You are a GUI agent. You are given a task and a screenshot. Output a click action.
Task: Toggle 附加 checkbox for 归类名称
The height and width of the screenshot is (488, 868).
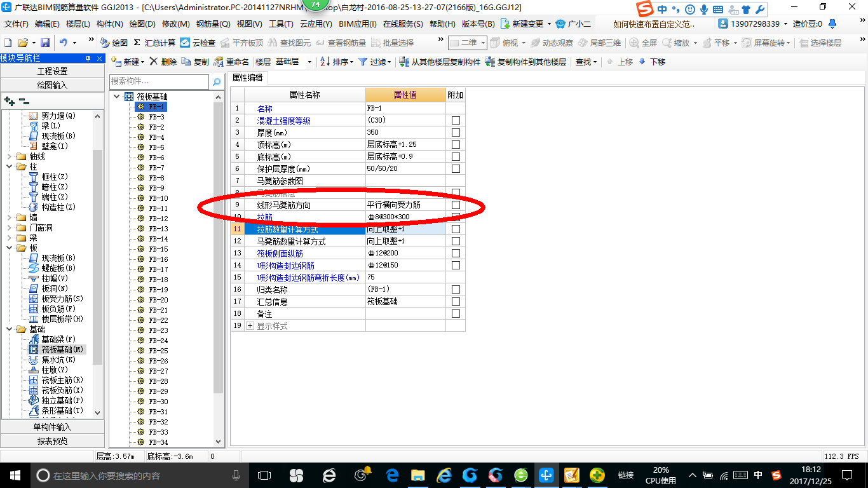[x=456, y=290]
